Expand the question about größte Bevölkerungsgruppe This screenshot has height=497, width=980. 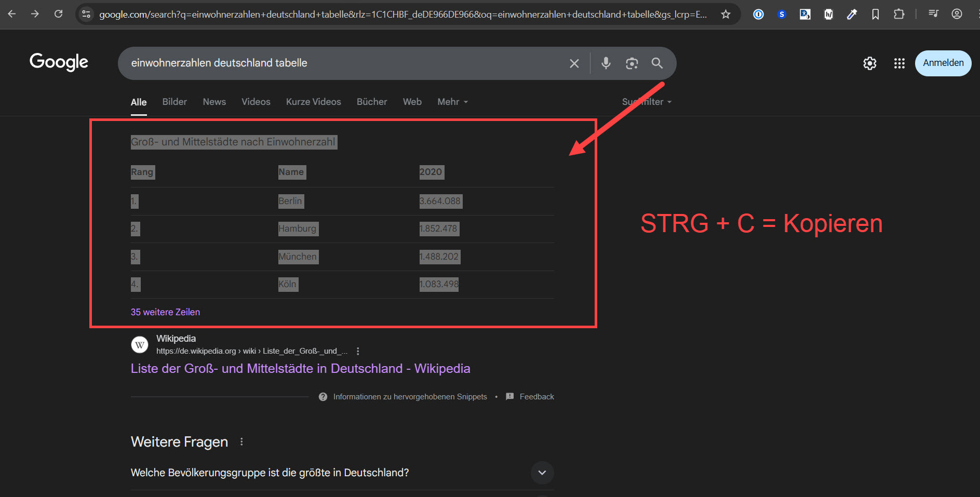pyautogui.click(x=542, y=473)
